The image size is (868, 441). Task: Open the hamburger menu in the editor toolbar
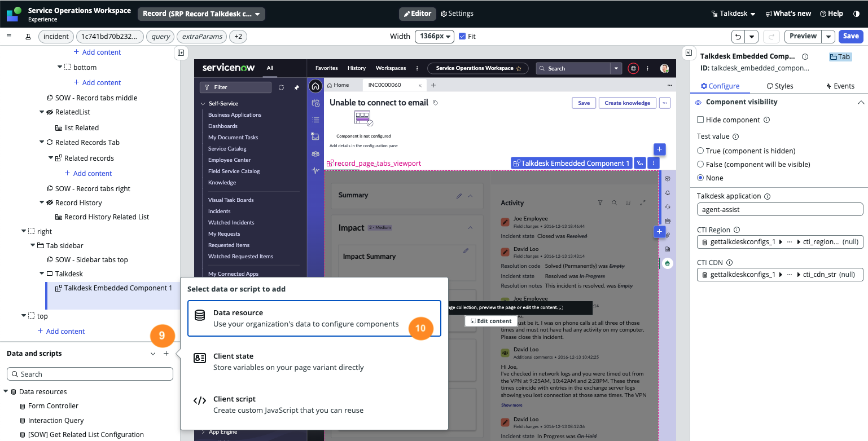click(9, 36)
